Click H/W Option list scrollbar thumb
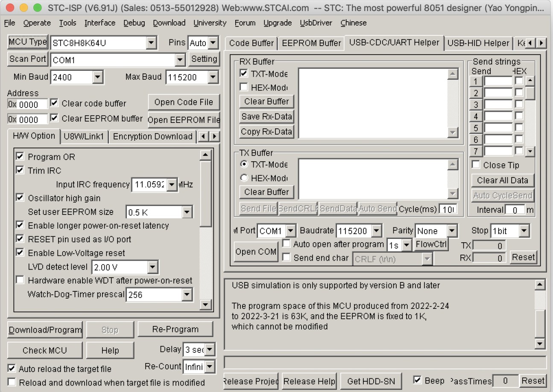Viewport: 553px width, 392px height. [205, 194]
